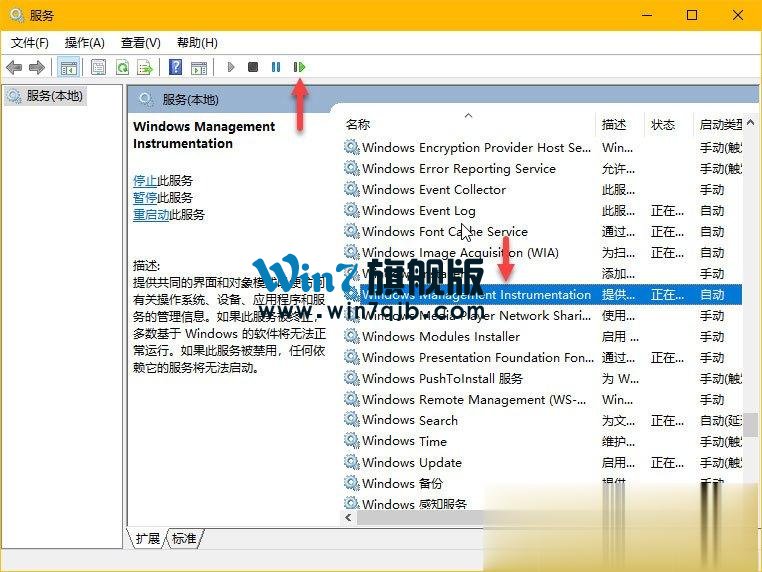Select Windows Time row

click(542, 441)
